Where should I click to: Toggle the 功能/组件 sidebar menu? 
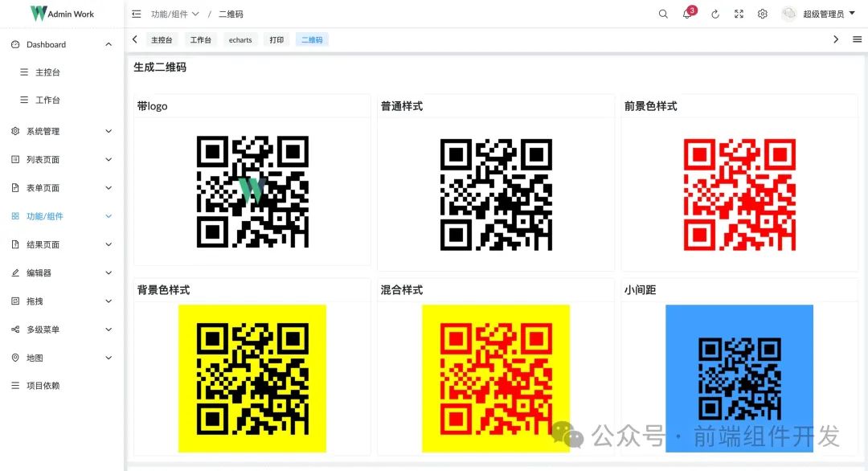pos(61,216)
